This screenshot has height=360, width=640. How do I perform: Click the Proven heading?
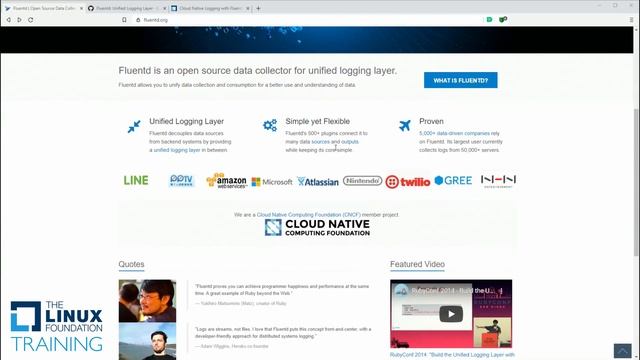coord(431,121)
